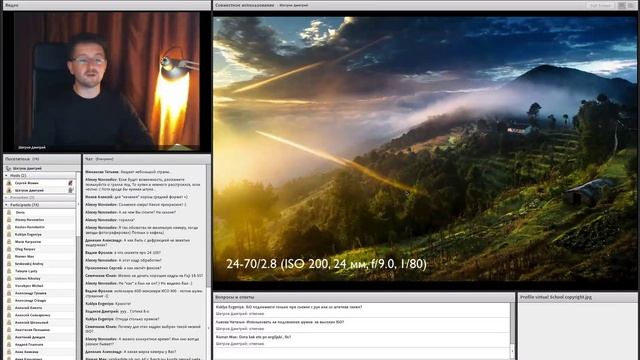Click status icon on second host row
The height and width of the screenshot is (360, 640).
click(x=71, y=190)
